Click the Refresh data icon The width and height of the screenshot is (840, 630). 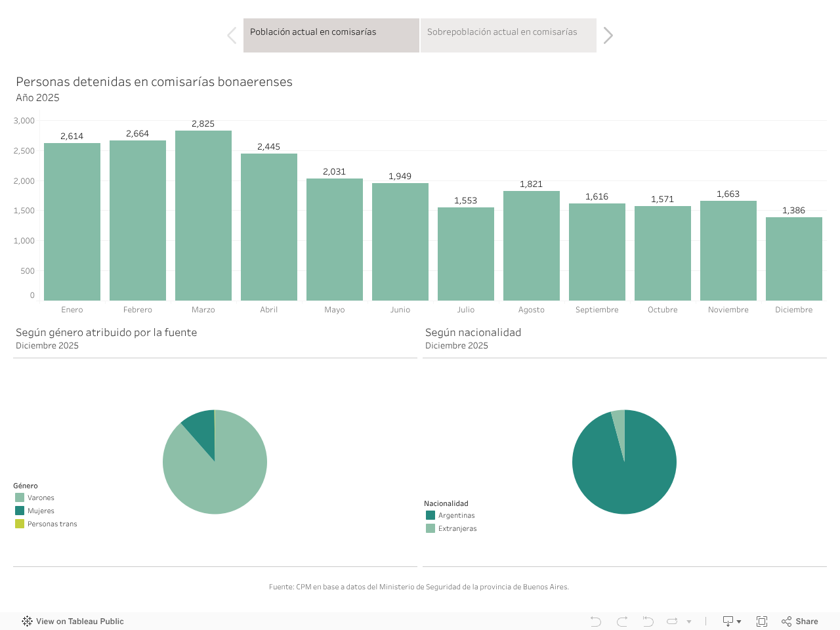coord(672,621)
